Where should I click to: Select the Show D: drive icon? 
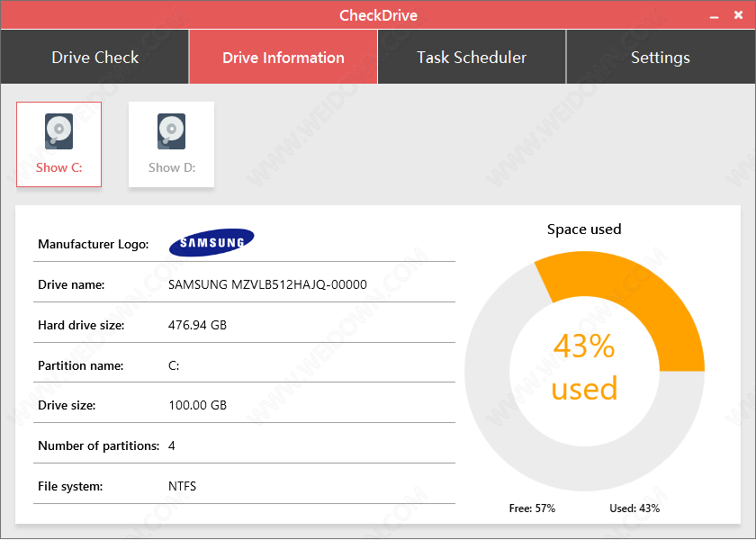pos(171,144)
